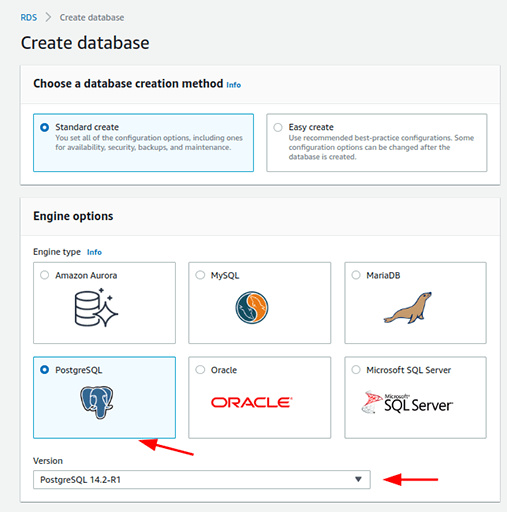507x512 pixels.
Task: Pick the Microsoft SQL Server radio button
Action: coord(356,370)
